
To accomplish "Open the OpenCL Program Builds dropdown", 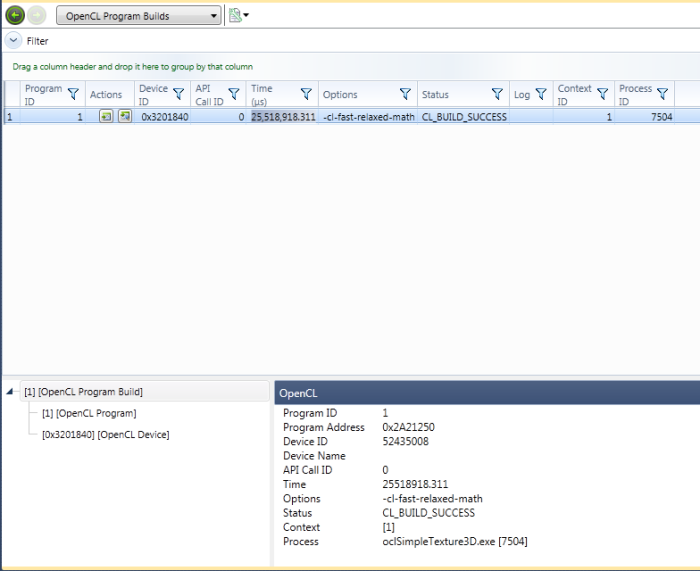I will pyautogui.click(x=138, y=16).
